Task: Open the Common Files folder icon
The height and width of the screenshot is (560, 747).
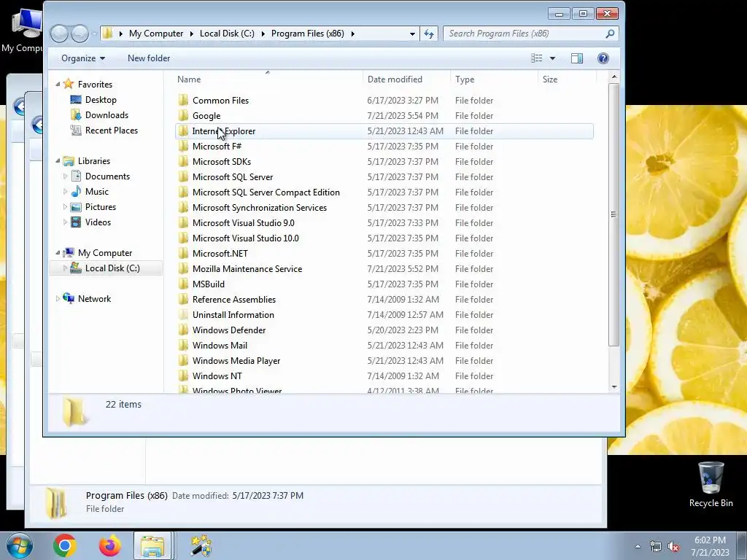Action: tap(183, 101)
